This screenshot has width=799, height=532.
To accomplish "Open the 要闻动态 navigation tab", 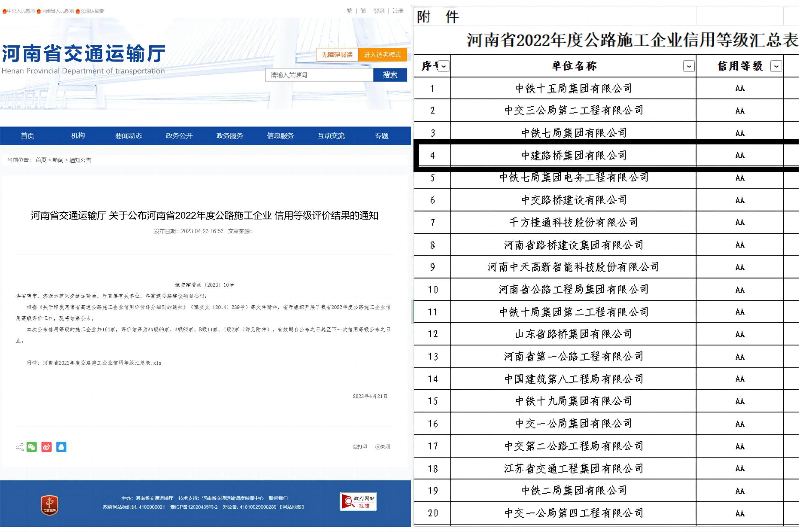I will click(x=129, y=136).
